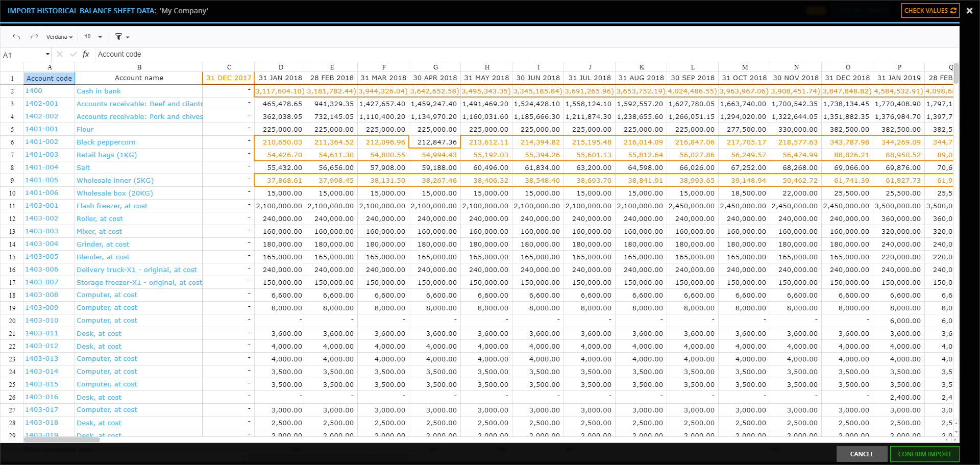Select row 16 header
Image resolution: width=980 pixels, height=465 pixels.
[x=12, y=270]
